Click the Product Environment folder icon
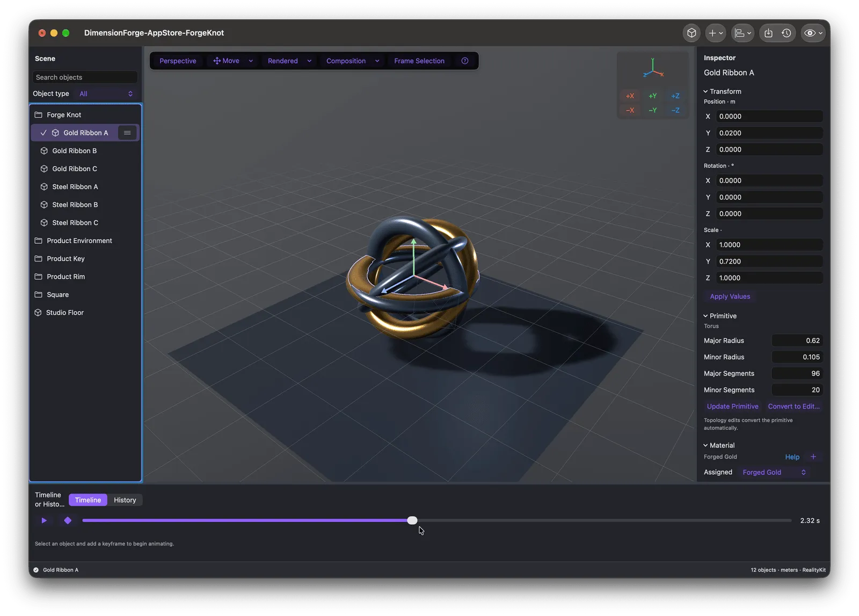The image size is (859, 616). coord(39,241)
